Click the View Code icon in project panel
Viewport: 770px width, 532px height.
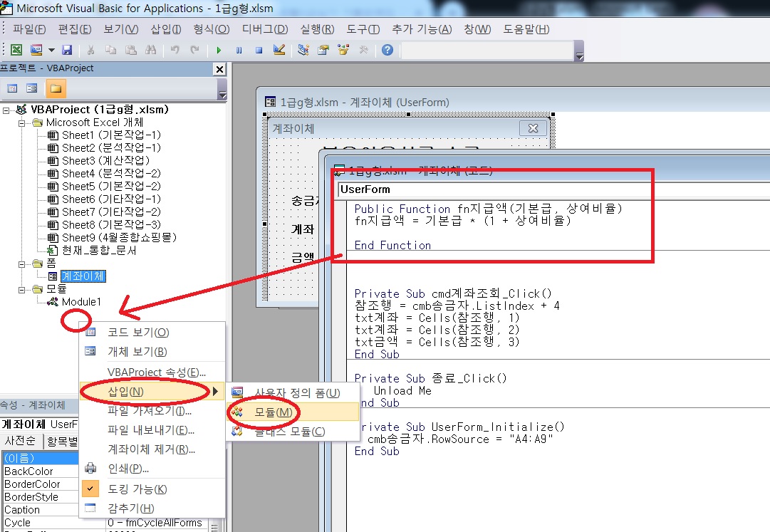point(12,88)
